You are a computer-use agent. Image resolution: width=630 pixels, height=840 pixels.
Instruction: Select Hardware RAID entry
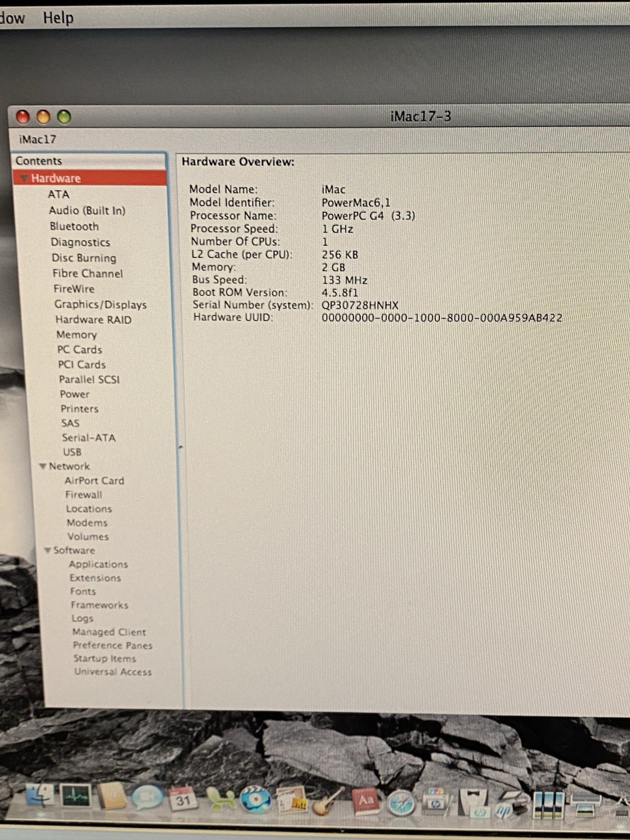click(x=93, y=320)
